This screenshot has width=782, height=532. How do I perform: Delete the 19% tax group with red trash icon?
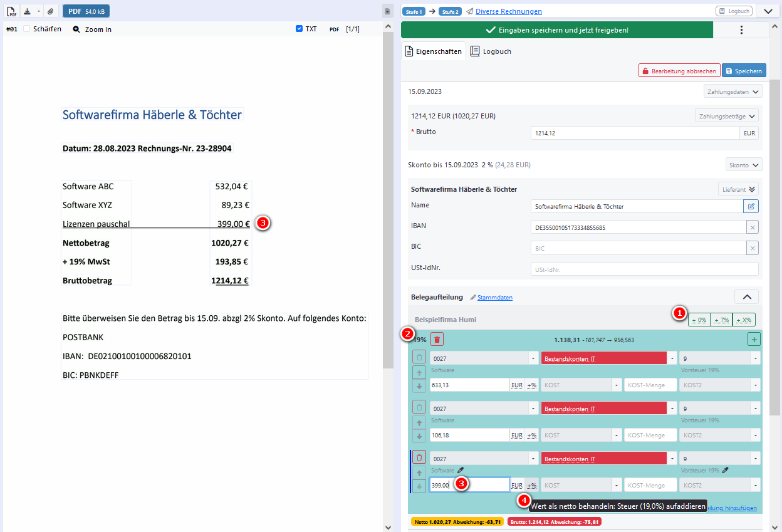(x=437, y=340)
